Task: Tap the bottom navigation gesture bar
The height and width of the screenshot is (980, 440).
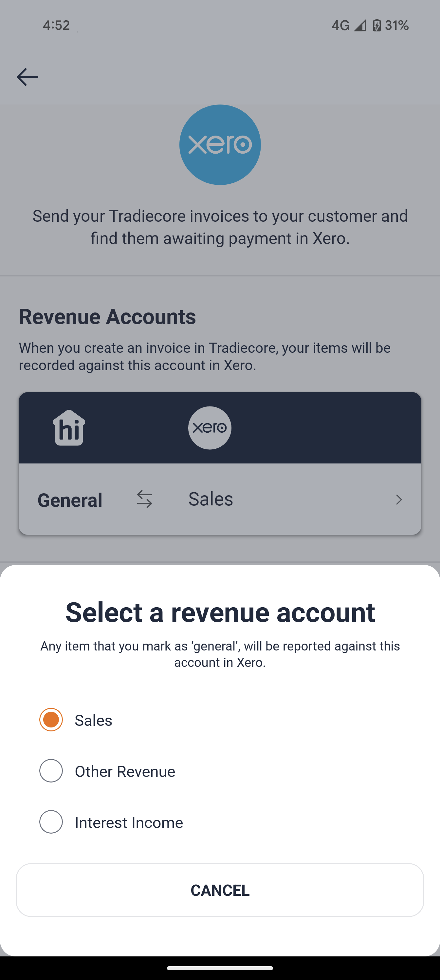Action: [220, 968]
